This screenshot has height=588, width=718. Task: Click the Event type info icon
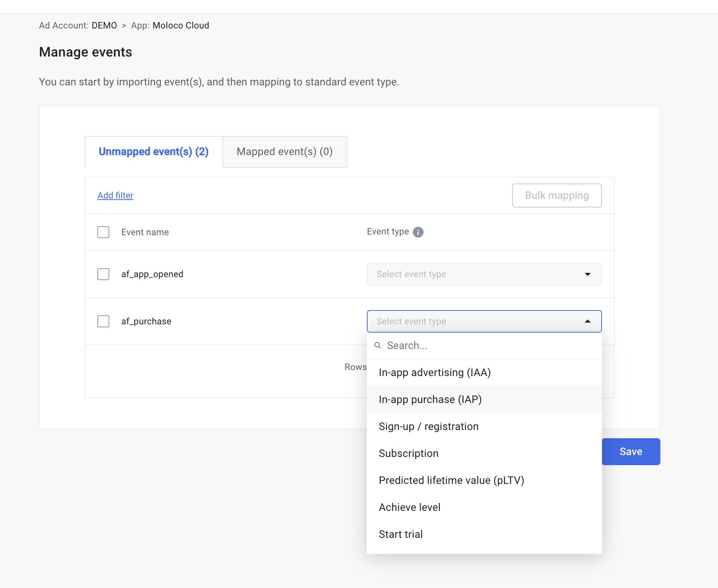[x=418, y=232]
